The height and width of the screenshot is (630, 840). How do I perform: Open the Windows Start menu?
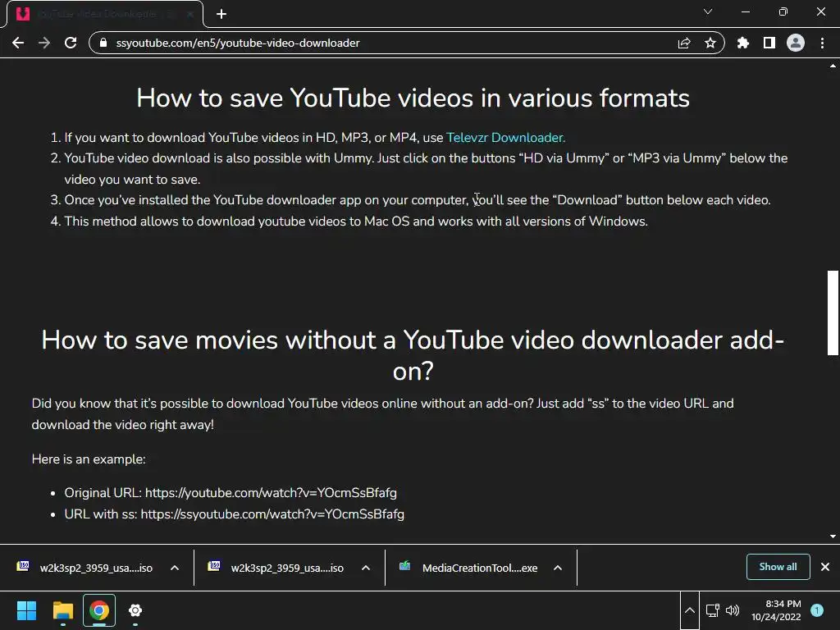tap(26, 610)
